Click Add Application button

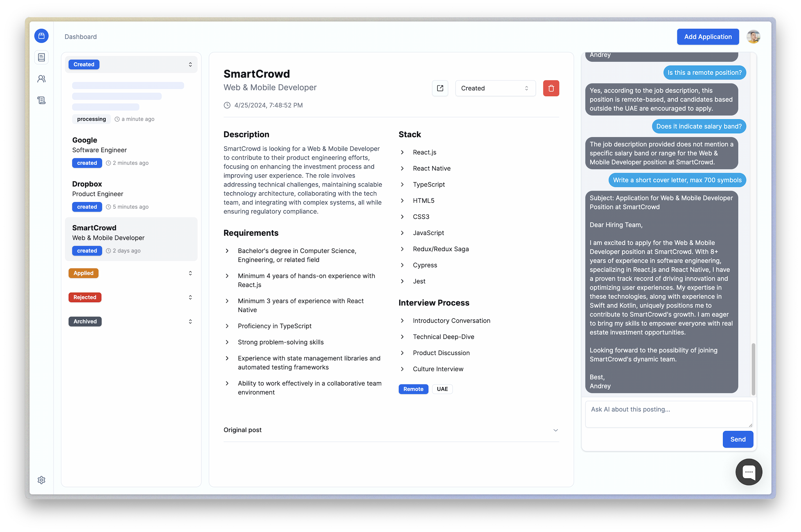coord(708,37)
